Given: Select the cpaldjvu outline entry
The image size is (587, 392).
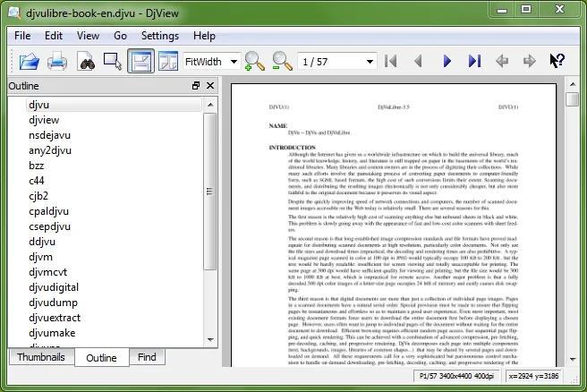Looking at the screenshot, I should click(48, 211).
